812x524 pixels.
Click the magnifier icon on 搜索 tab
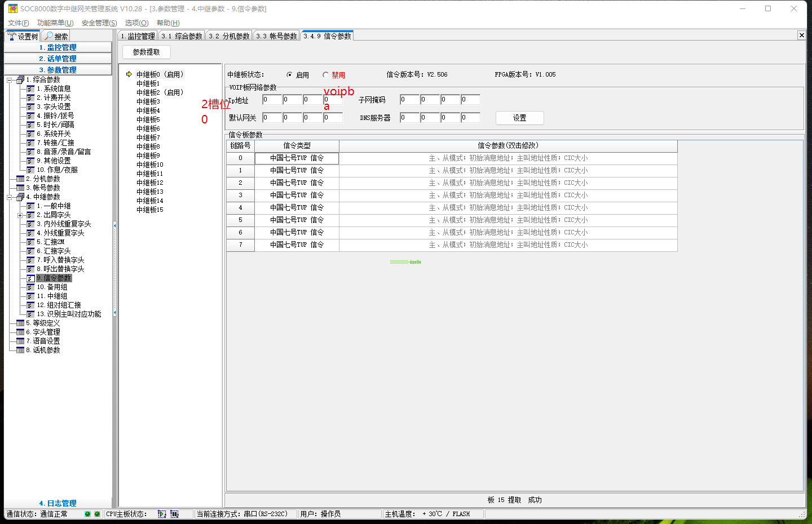[49, 37]
